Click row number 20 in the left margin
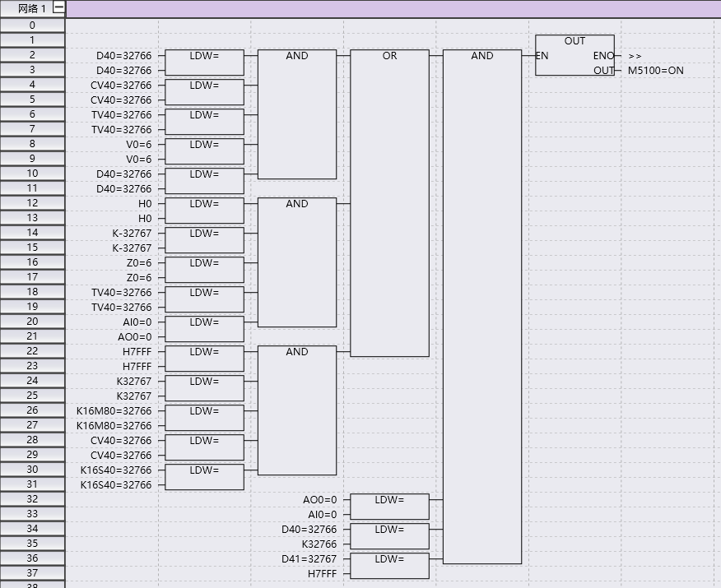 coord(32,322)
